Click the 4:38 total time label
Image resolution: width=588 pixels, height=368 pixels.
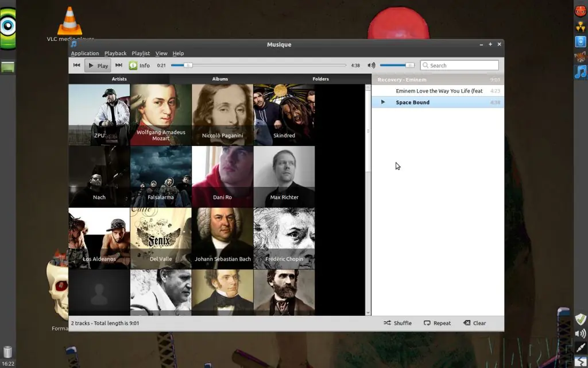coord(355,66)
